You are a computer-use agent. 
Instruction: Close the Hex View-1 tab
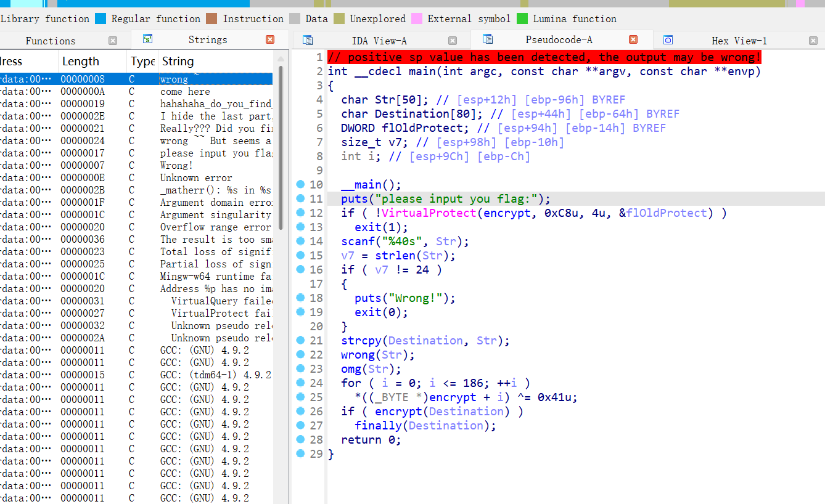point(813,41)
